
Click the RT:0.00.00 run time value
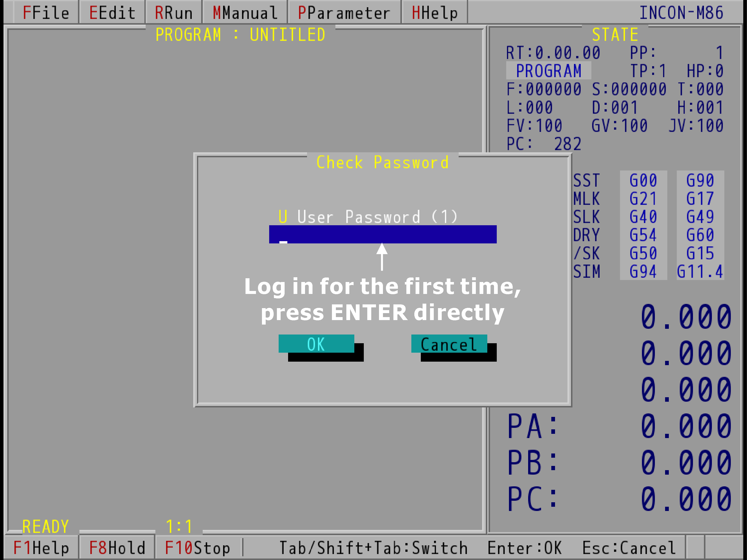point(553,53)
